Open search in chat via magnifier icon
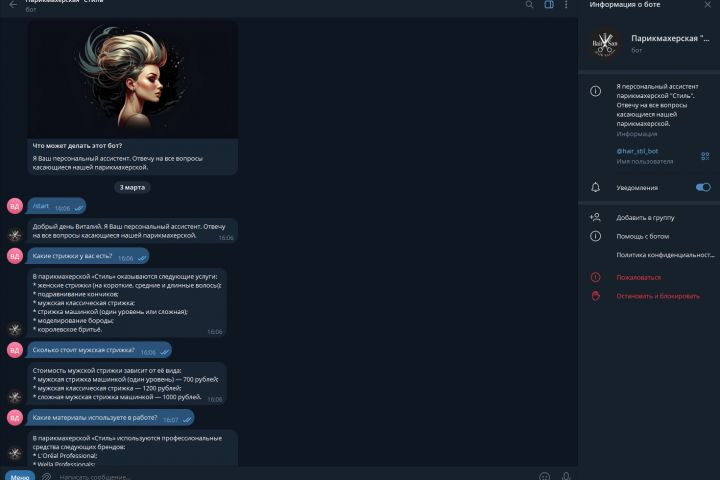The height and width of the screenshot is (480, 720). pos(529,5)
